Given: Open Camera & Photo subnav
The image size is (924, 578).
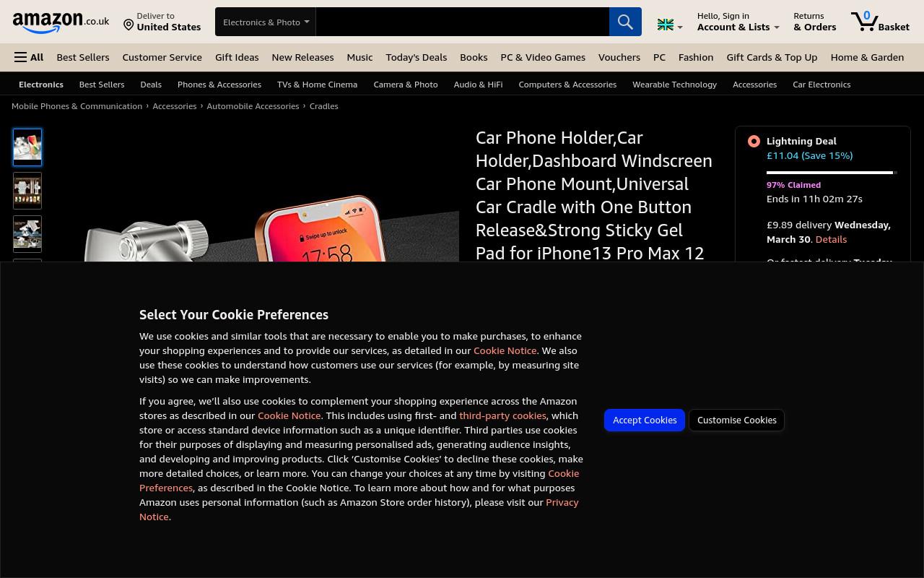Looking at the screenshot, I should (x=406, y=85).
